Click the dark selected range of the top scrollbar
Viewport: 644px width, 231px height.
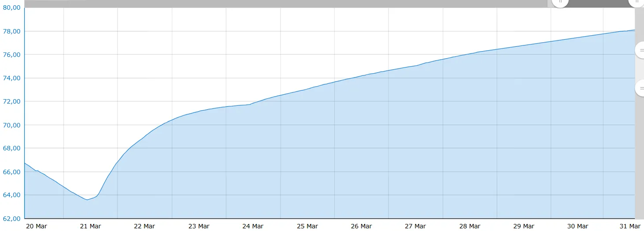[598, 3]
